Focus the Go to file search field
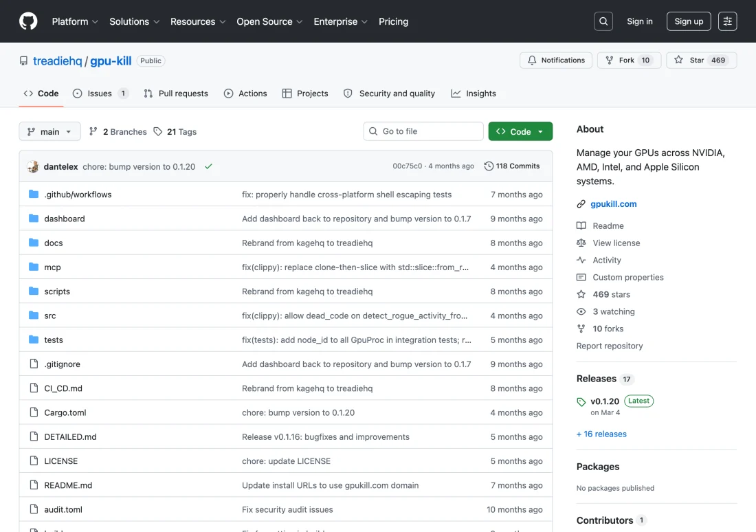The width and height of the screenshot is (756, 532). (423, 131)
